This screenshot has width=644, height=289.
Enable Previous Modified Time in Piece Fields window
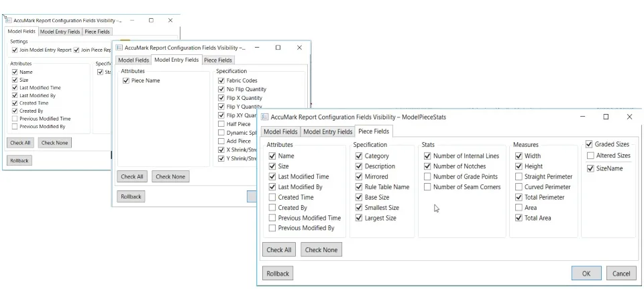pos(272,218)
